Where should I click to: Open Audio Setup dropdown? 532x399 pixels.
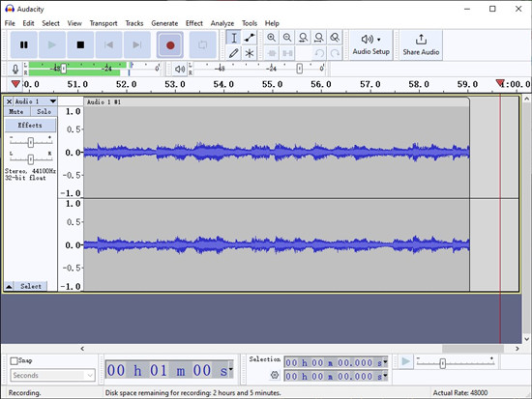pyautogui.click(x=370, y=44)
